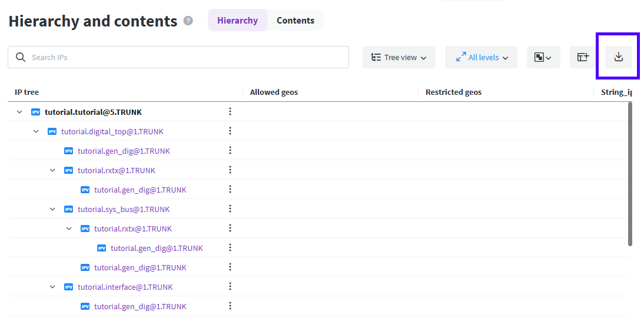Click the help question mark icon

pos(188,21)
